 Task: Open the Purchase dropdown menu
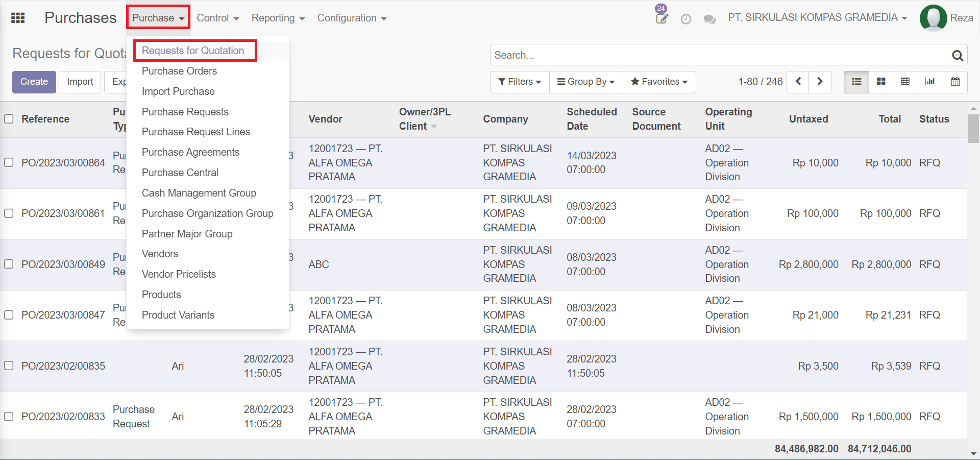coord(158,18)
